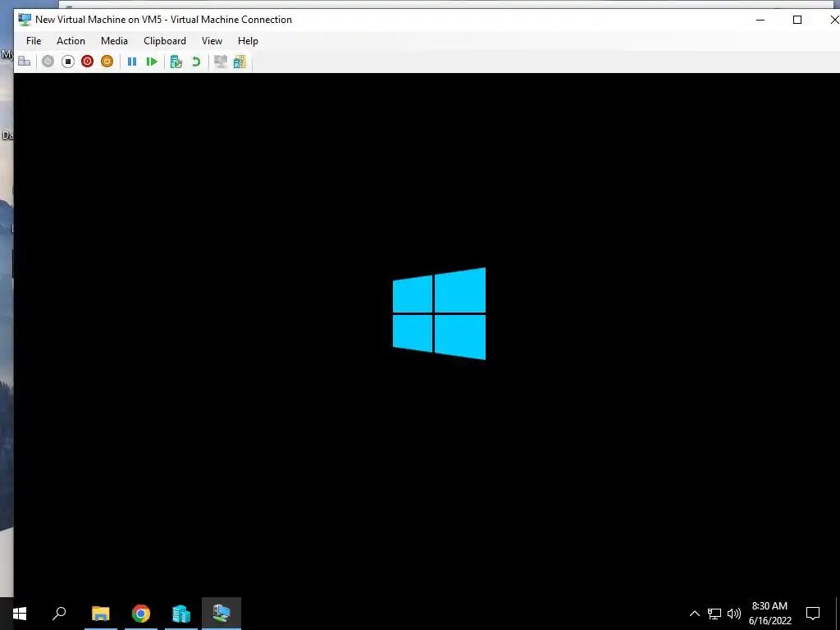Pause the virtual machine

[x=132, y=62]
